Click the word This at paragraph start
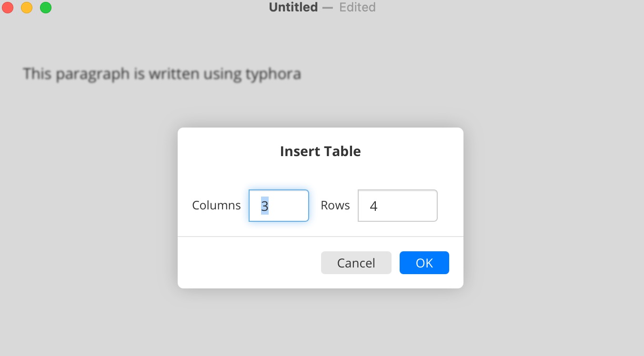Image resolution: width=644 pixels, height=356 pixels. coord(37,74)
